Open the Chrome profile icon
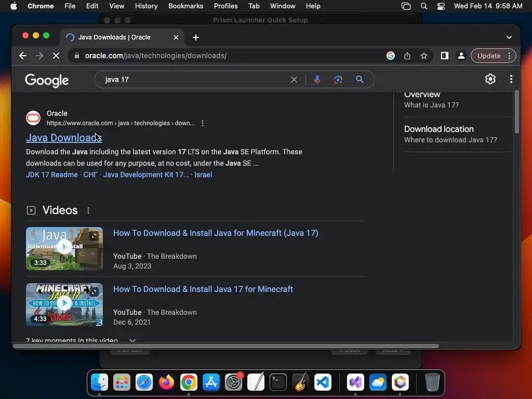Screen dimensions: 532x399 pyautogui.click(x=461, y=56)
